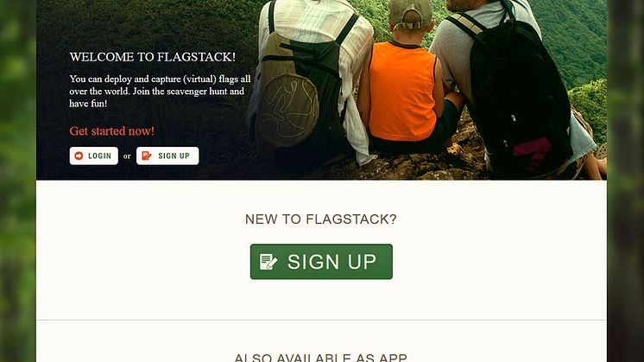Click the horizontal divider below the sign up section
Image resolution: width=644 pixels, height=362 pixels.
click(321, 320)
